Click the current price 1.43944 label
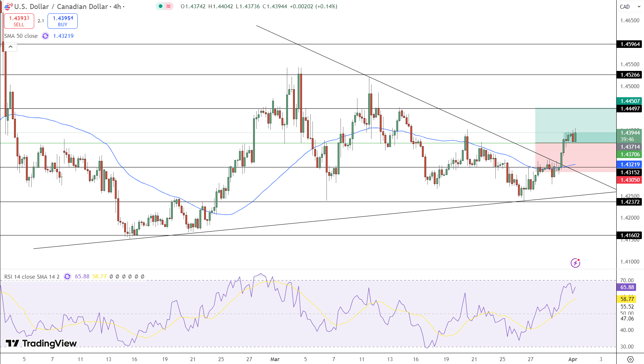The width and height of the screenshot is (644, 364). tap(630, 133)
